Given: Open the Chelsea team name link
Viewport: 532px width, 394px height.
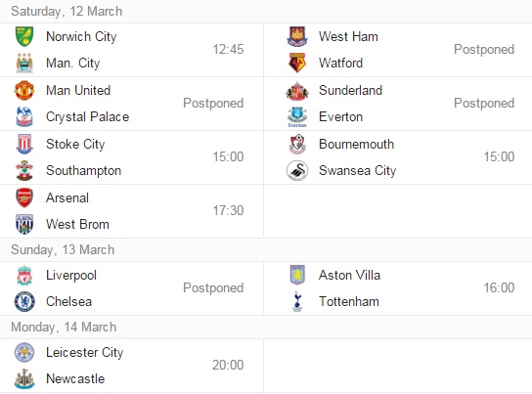Looking at the screenshot, I should tap(68, 301).
